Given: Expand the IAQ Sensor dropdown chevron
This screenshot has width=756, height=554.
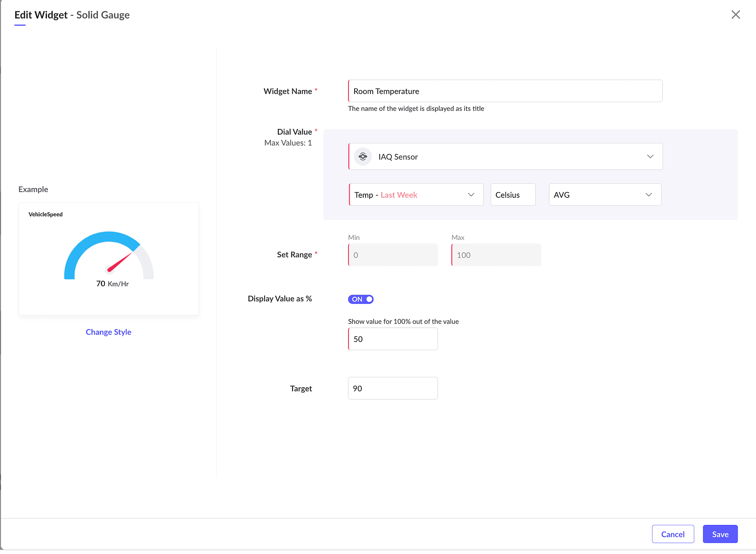Looking at the screenshot, I should pos(650,157).
